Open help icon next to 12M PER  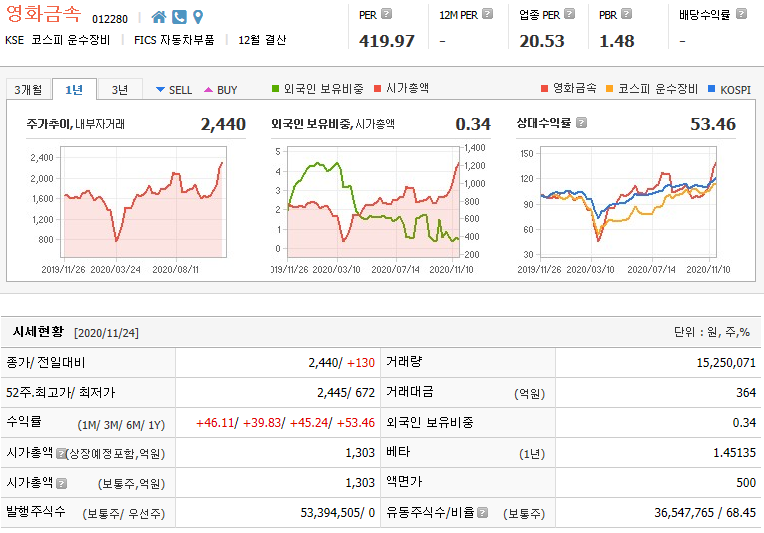point(487,14)
